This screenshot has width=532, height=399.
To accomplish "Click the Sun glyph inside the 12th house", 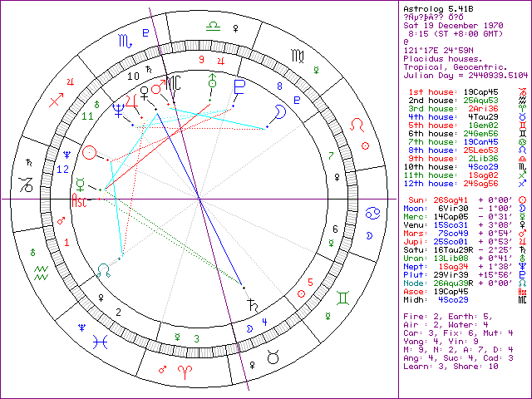I will pyautogui.click(x=91, y=152).
